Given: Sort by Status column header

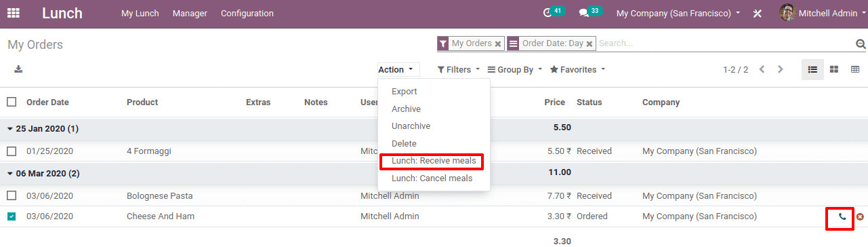Looking at the screenshot, I should coord(589,102).
